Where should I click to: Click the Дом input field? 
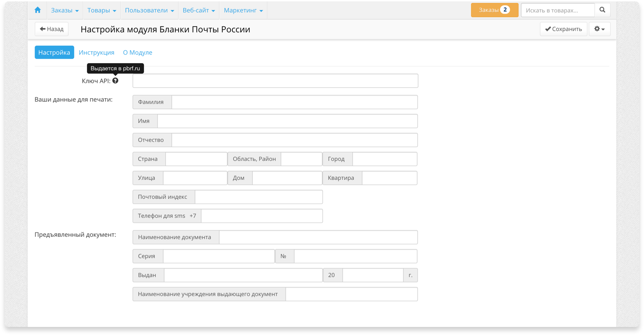point(287,178)
